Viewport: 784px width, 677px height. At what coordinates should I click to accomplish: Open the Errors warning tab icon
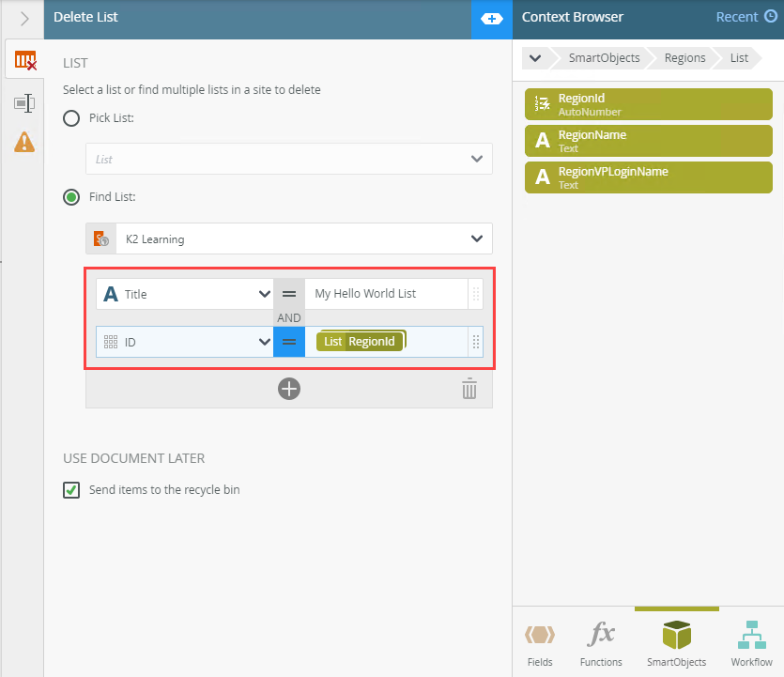[x=24, y=142]
